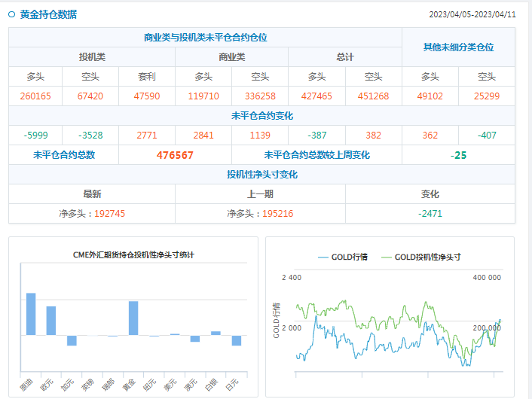Click the net position change -2471
This screenshot has height=399, width=532.
coord(430,214)
